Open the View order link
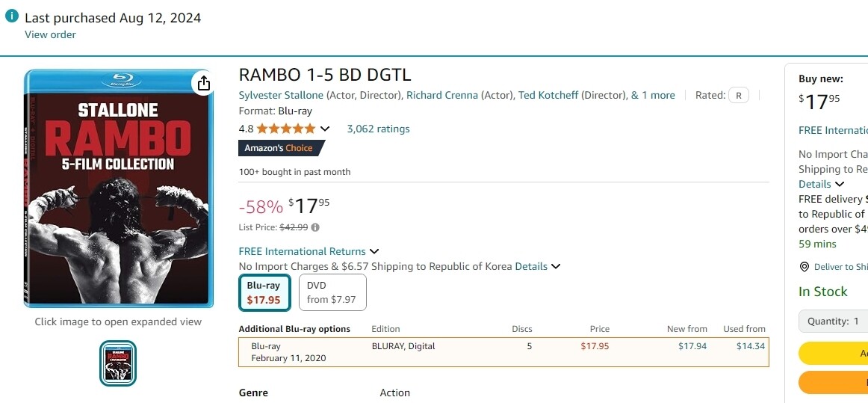The height and width of the screenshot is (403, 868). (50, 34)
